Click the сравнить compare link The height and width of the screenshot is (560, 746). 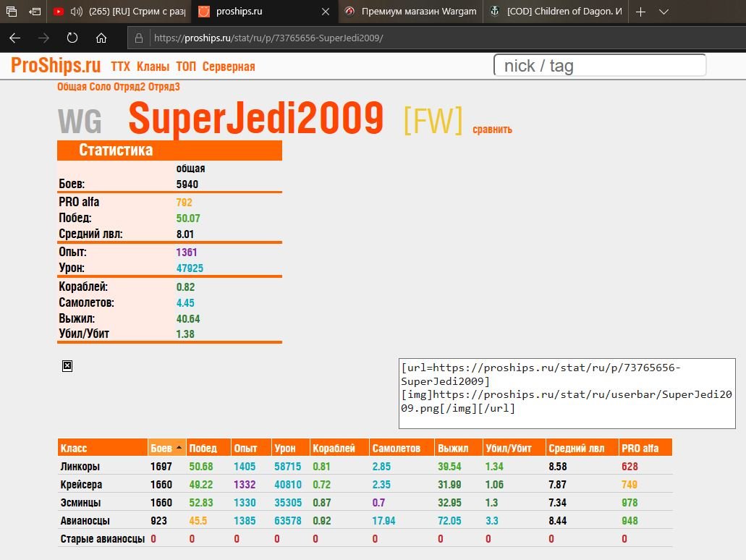coord(493,130)
